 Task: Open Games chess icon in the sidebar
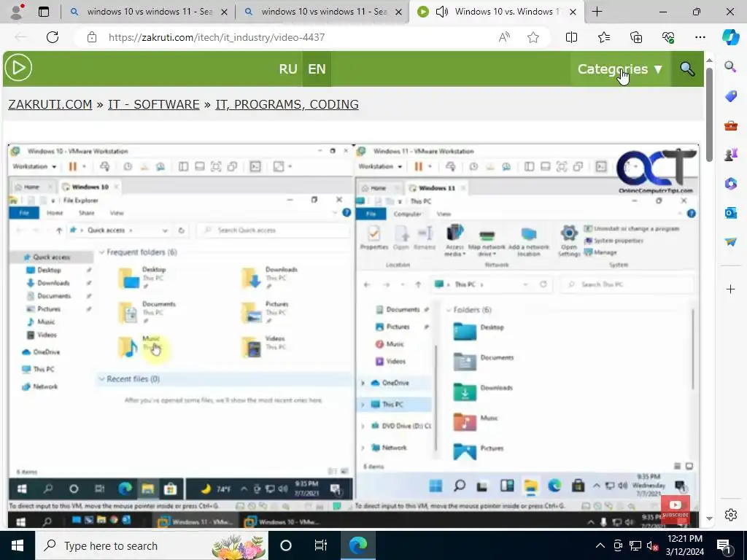pos(730,155)
